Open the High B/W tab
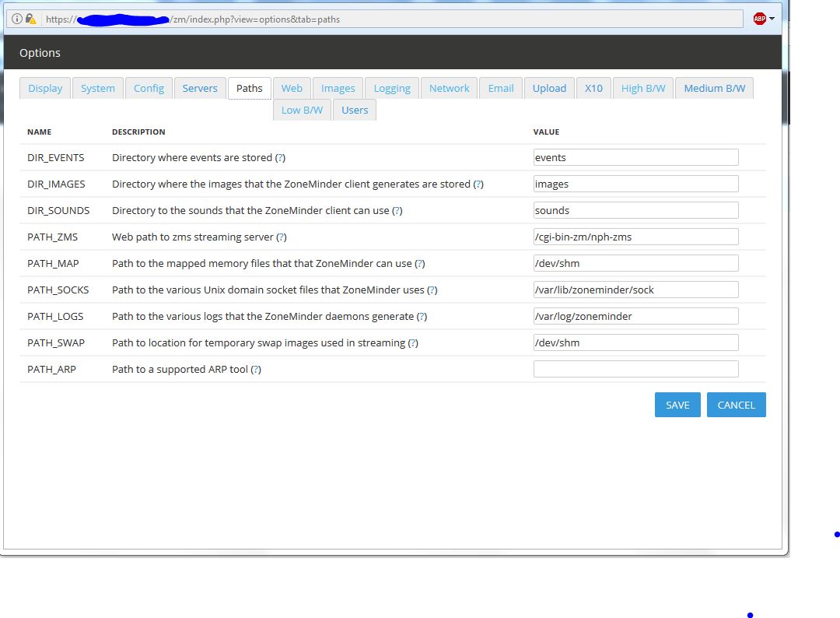This screenshot has width=840, height=618. pos(643,89)
